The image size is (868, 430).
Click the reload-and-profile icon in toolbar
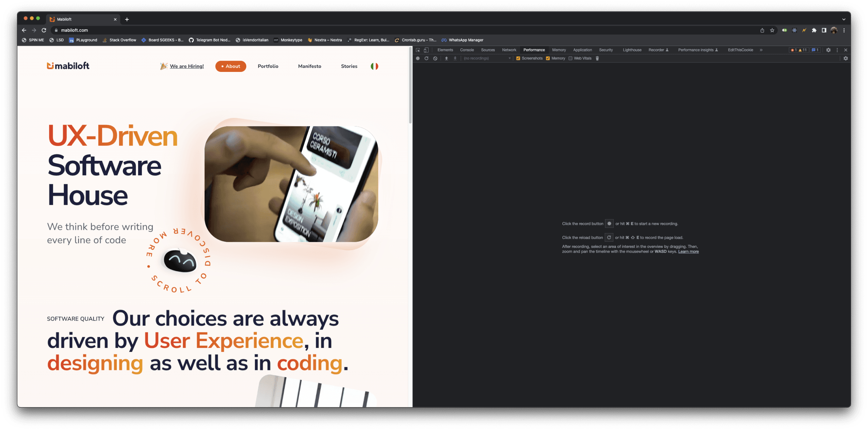(x=426, y=58)
